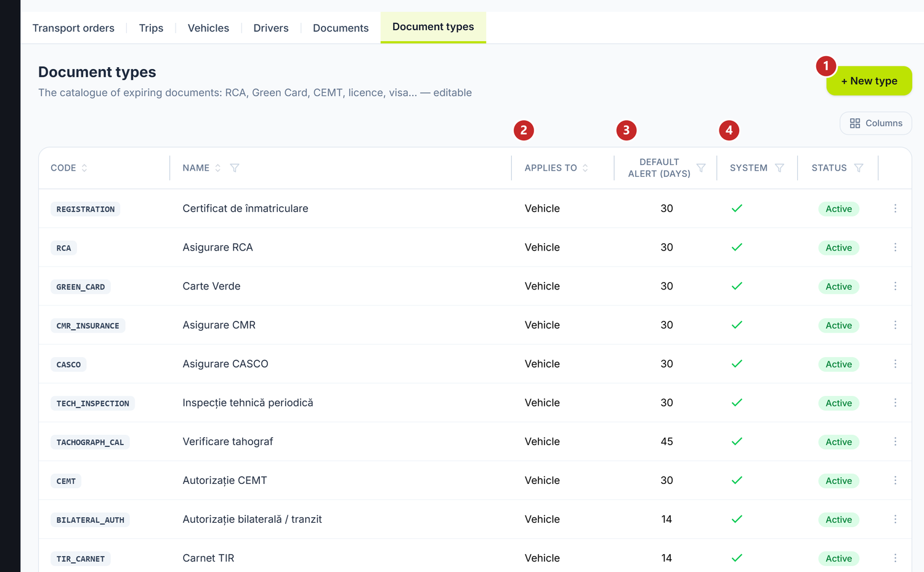Filter the System column

(x=779, y=168)
